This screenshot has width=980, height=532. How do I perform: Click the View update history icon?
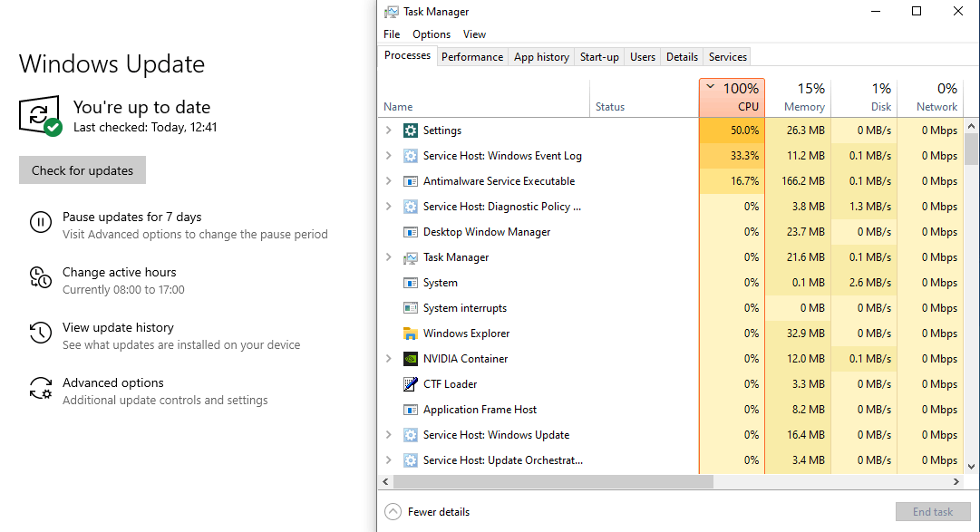[41, 333]
